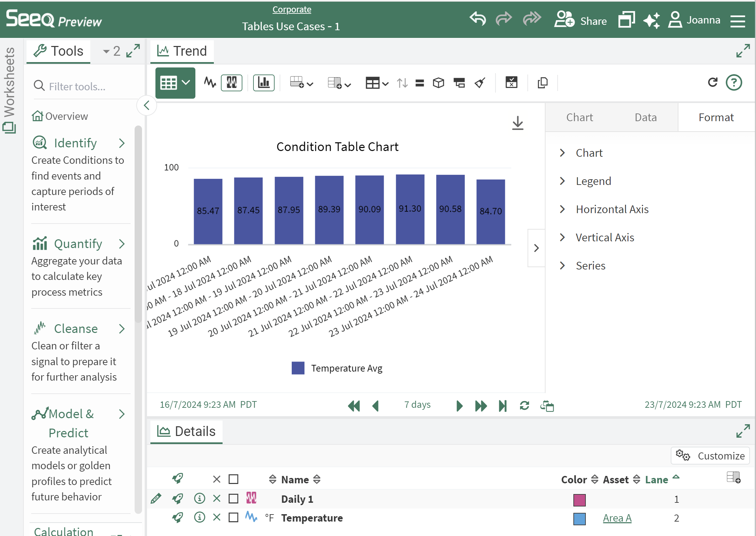The width and height of the screenshot is (756, 536).
Task: Expand the Identify tool group
Action: coord(79,143)
